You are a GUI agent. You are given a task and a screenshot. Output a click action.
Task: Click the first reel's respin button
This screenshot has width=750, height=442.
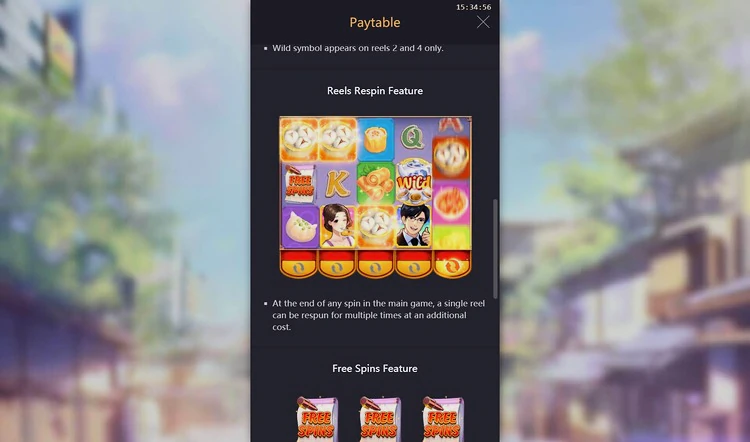coord(298,265)
